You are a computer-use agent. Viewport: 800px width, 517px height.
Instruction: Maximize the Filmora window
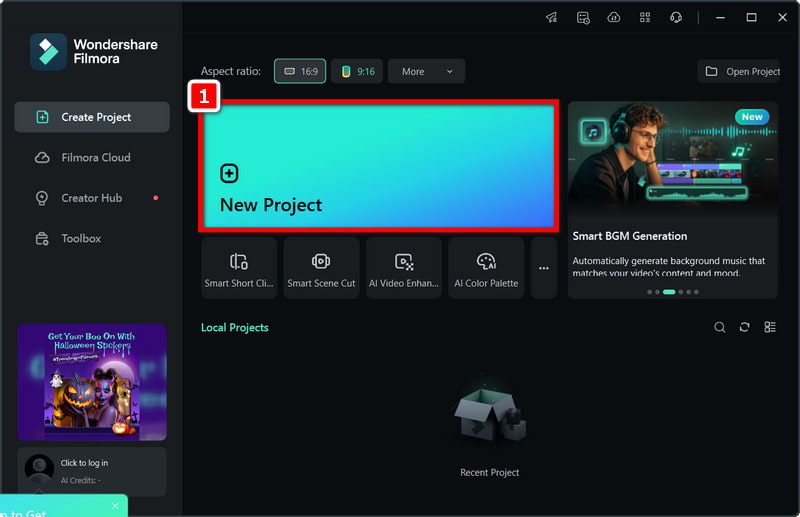752,17
